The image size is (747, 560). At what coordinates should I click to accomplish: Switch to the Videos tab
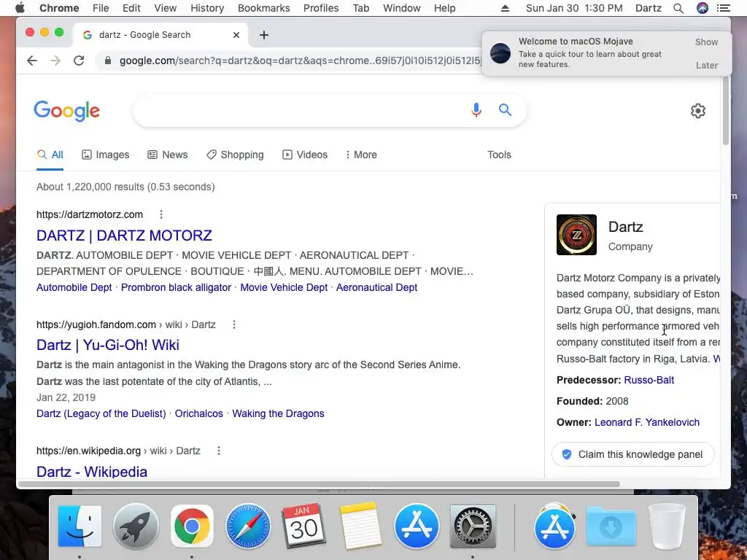pyautogui.click(x=305, y=155)
